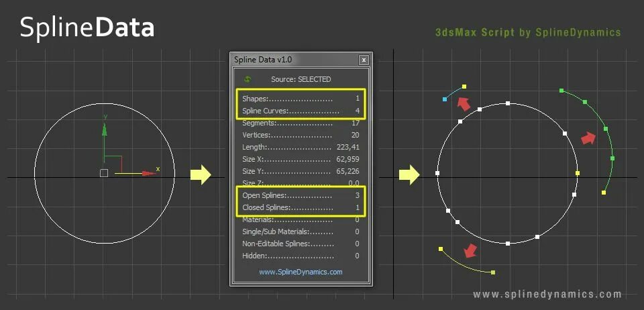Click the 'Size X:' row label

pyautogui.click(x=254, y=159)
